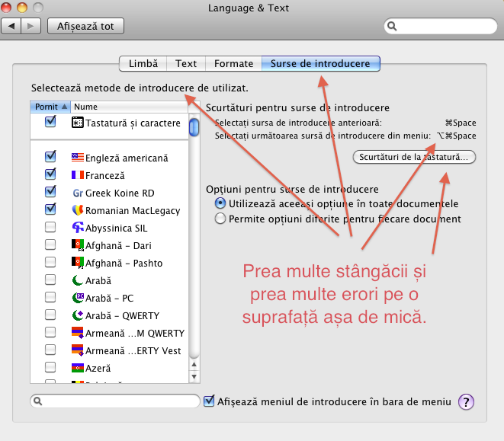504x441 pixels.
Task: Click the Romanian MacLegacy flag icon
Action: (x=78, y=210)
